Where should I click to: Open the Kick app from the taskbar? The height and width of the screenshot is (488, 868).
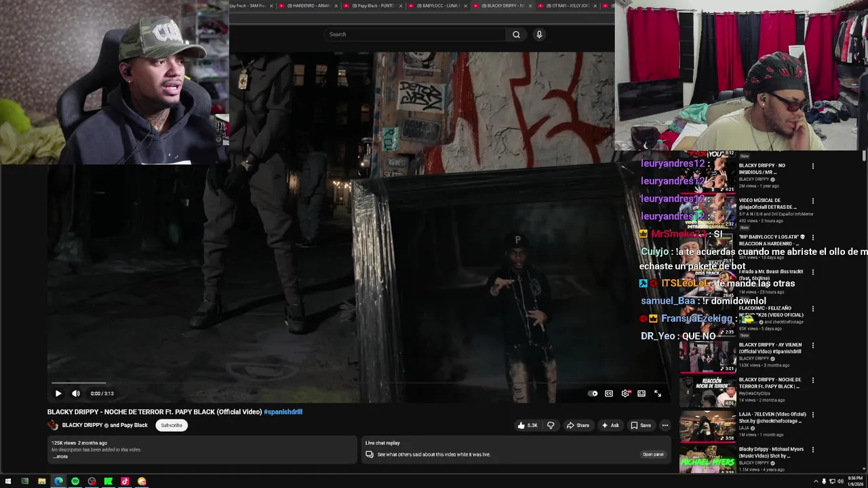point(108,481)
